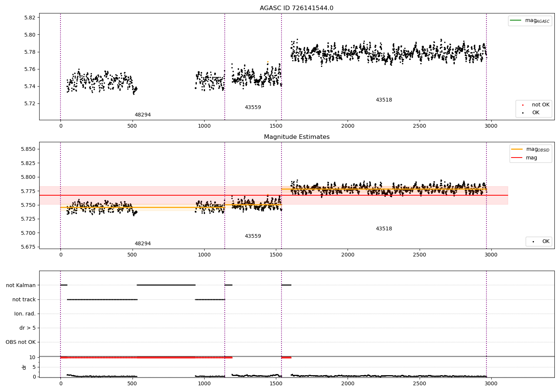Click label 43518 in Magnitude Estimates plot
The image size is (560, 392).
[384, 229]
